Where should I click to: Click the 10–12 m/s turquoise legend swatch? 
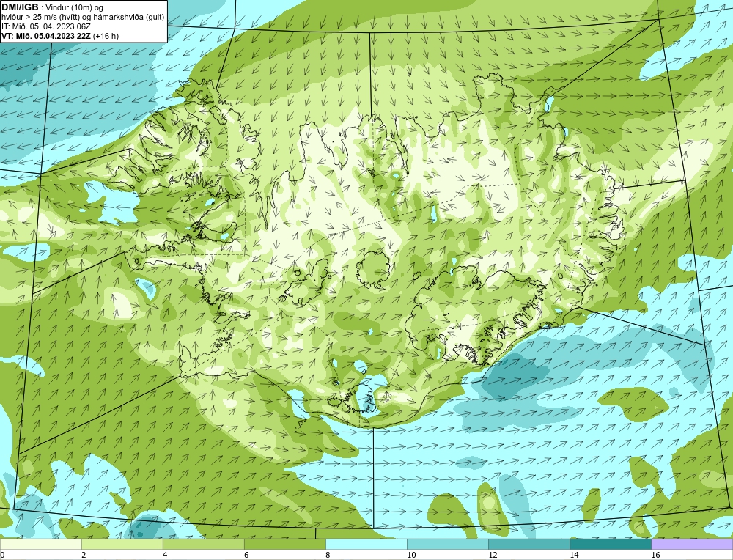click(447, 544)
